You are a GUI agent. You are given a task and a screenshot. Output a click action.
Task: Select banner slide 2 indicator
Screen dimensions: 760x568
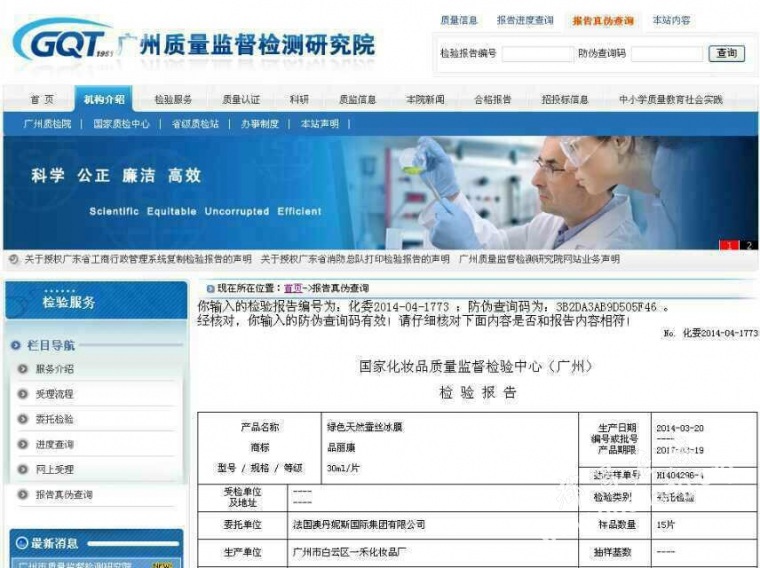[748, 245]
